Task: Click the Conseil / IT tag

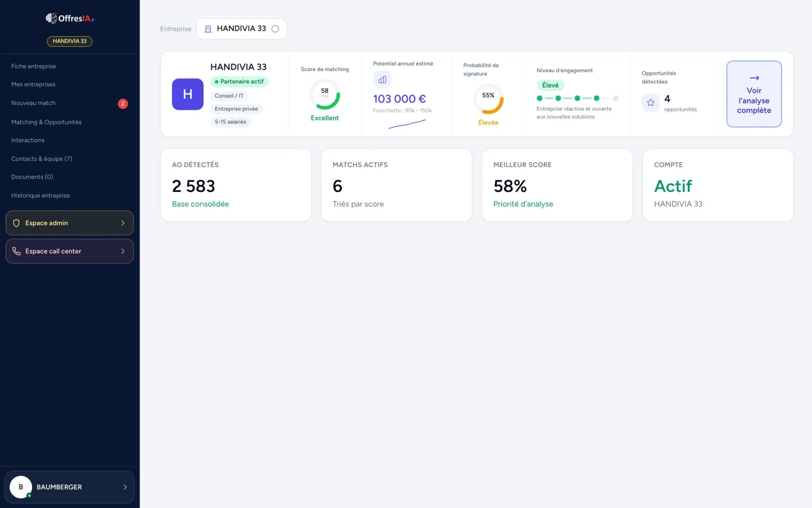Action: tap(229, 96)
